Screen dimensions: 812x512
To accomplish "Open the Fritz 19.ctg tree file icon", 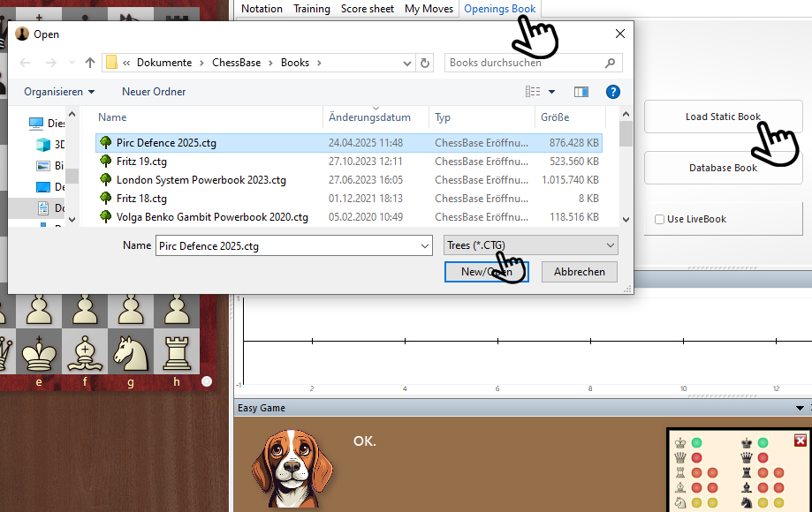I will 106,162.
